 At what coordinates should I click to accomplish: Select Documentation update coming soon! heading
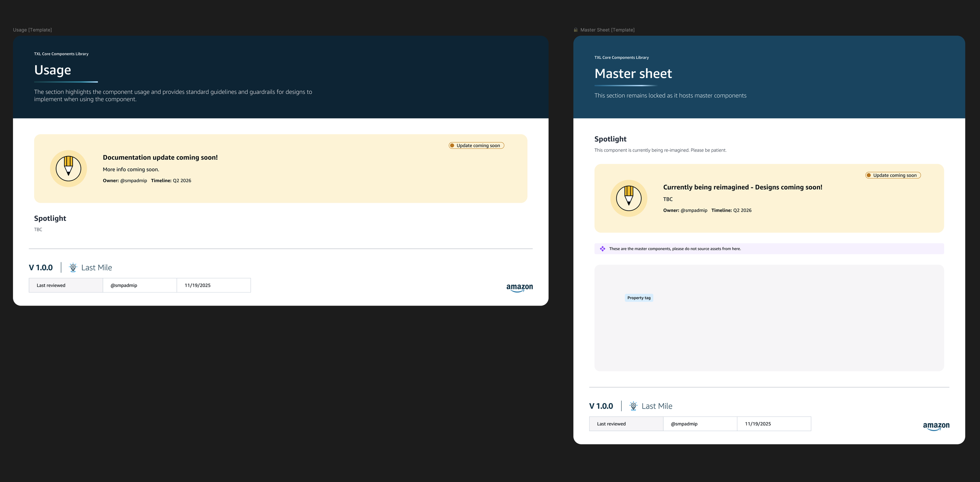point(160,157)
